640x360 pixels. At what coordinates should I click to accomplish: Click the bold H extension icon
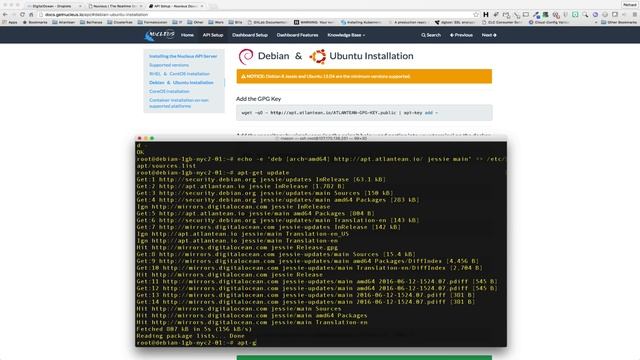486,14
